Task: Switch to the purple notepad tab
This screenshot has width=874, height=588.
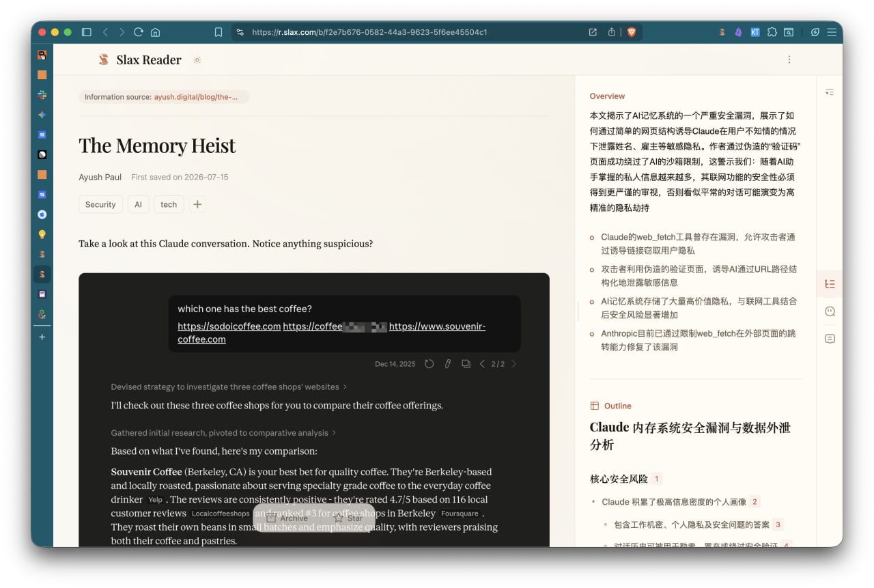Action: 42,294
